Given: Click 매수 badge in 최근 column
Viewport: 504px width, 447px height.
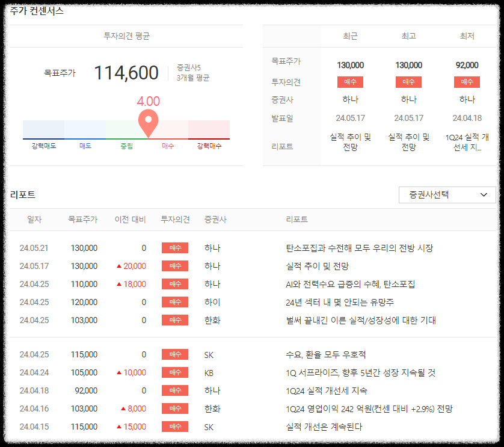Looking at the screenshot, I should tap(351, 82).
